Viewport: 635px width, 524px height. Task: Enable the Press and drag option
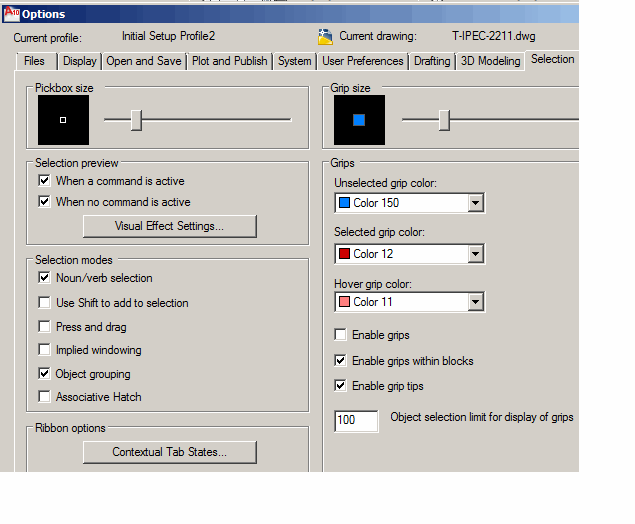(44, 326)
